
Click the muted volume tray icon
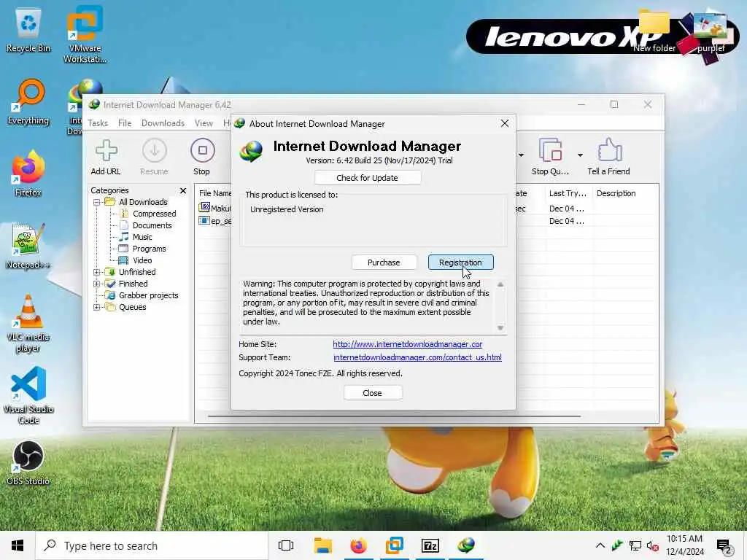tap(653, 546)
